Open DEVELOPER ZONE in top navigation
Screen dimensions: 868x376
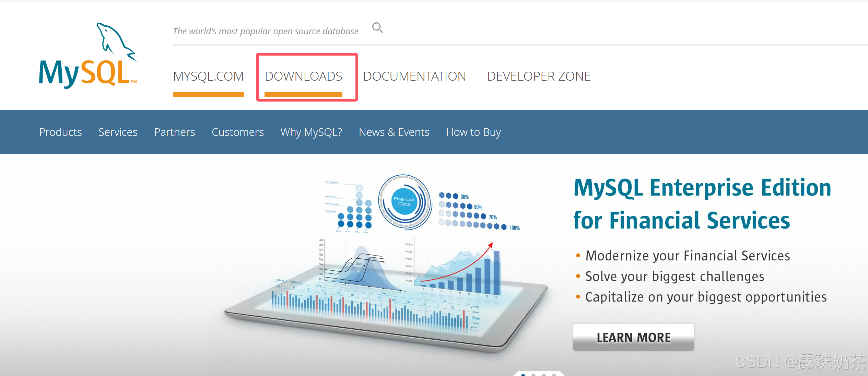click(539, 76)
